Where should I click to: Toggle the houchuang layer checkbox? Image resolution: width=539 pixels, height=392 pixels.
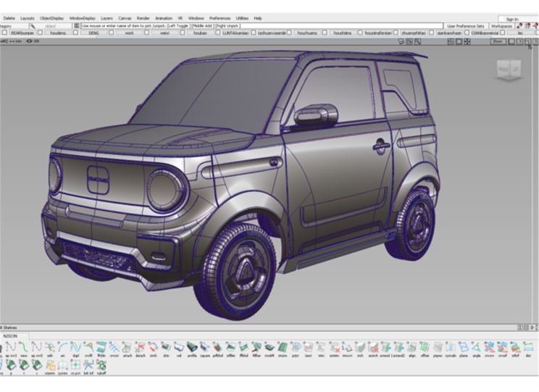pos(289,33)
